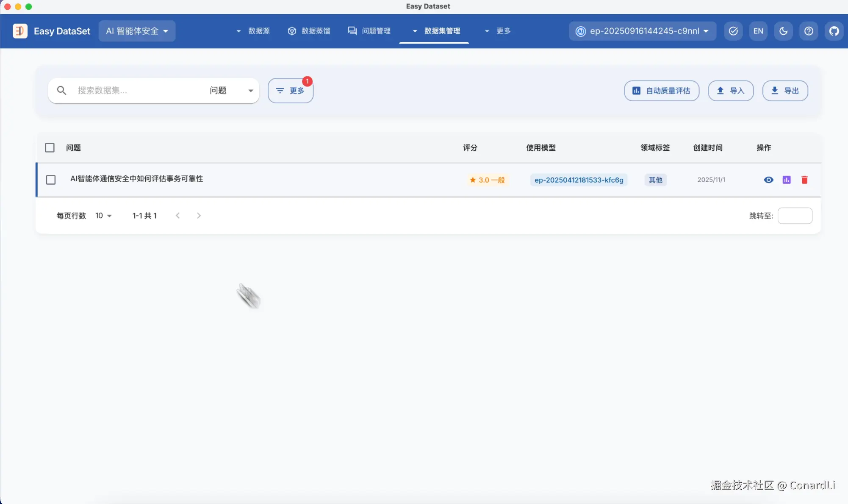The height and width of the screenshot is (504, 848).
Task: Click the task checkmark circle icon
Action: (733, 31)
